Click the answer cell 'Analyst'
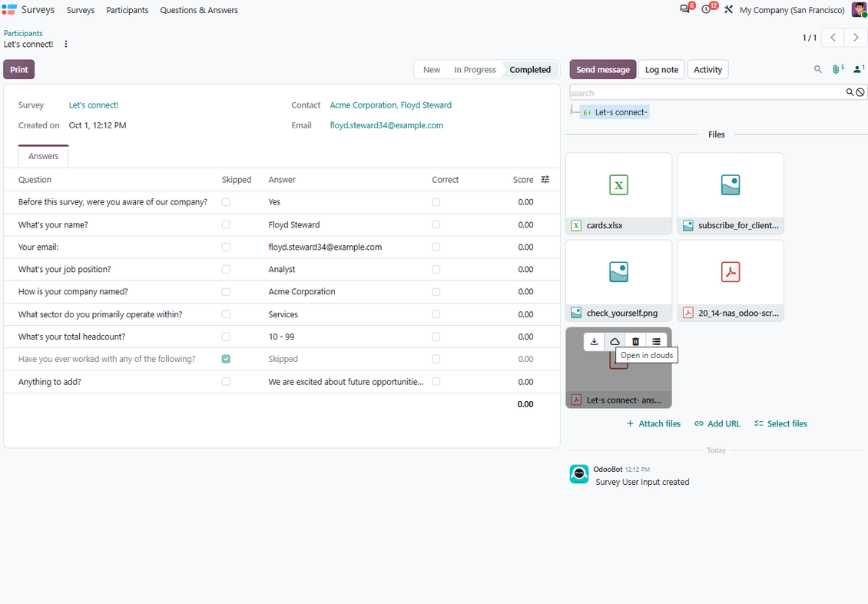The height and width of the screenshot is (604, 868). click(282, 269)
